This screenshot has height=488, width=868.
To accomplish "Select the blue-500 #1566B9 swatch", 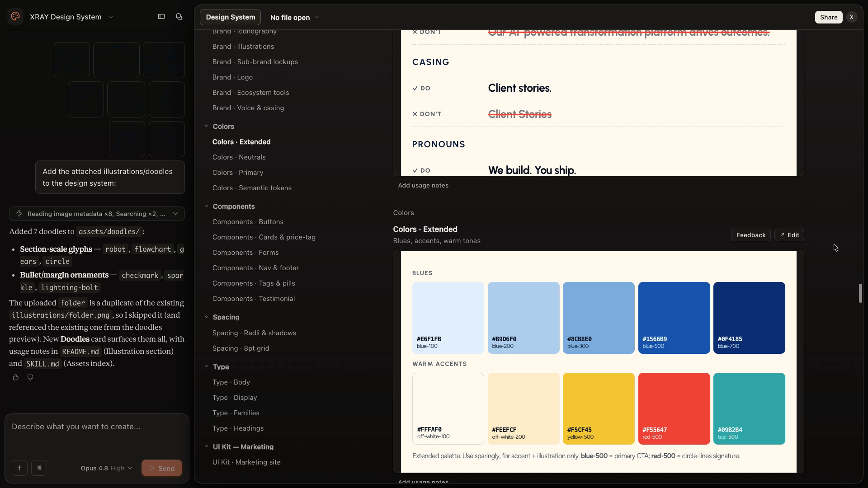I will [674, 318].
